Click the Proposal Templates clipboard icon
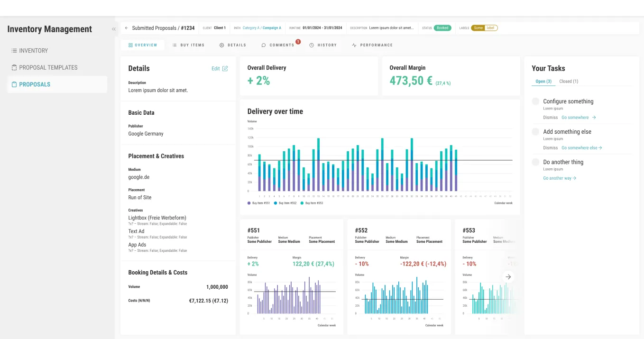644x339 pixels. coord(14,67)
